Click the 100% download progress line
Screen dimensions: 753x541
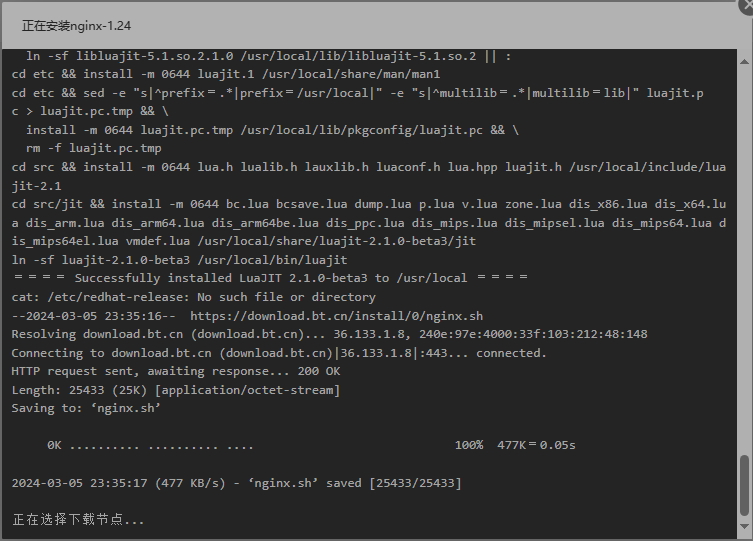tap(311, 445)
